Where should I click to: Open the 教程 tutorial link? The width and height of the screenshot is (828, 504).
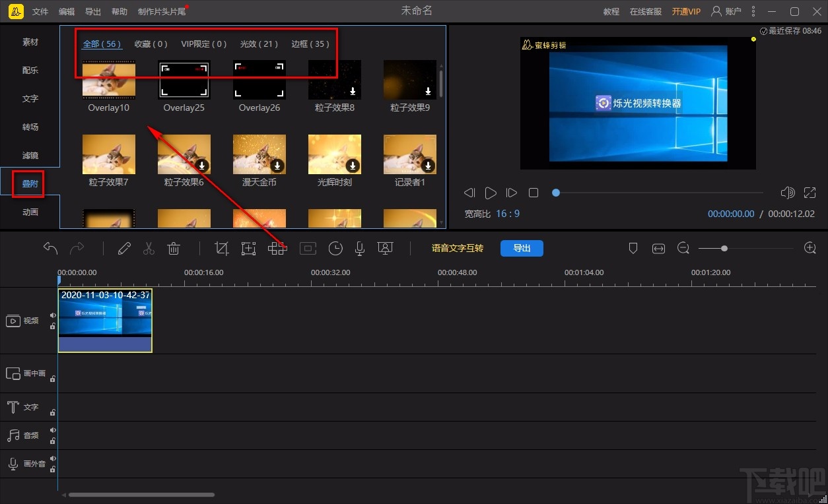coord(611,12)
